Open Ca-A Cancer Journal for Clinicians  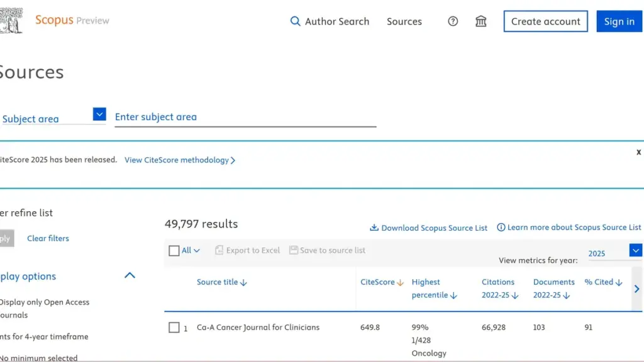point(258,327)
